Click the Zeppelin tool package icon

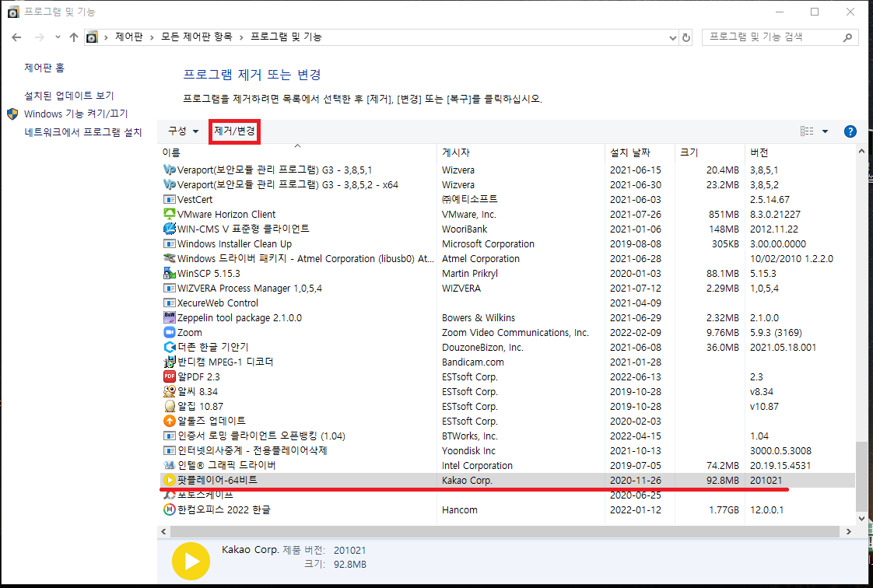pyautogui.click(x=170, y=317)
